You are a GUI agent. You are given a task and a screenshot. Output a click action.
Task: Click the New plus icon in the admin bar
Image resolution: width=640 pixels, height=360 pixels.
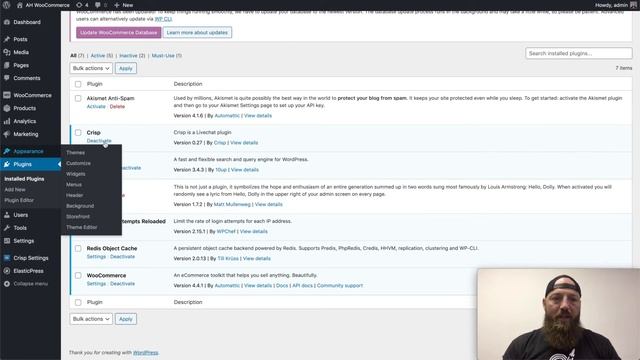117,5
